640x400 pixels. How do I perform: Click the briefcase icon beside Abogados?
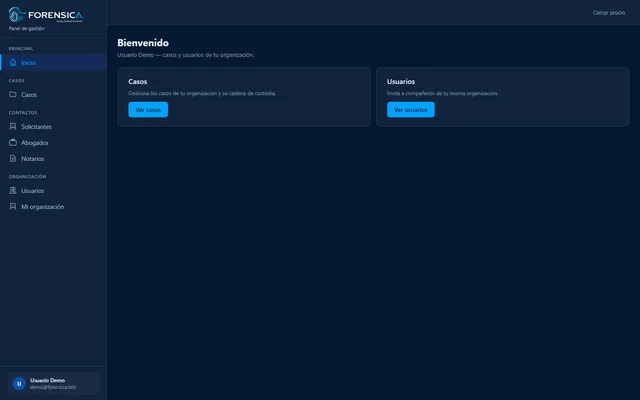click(13, 142)
